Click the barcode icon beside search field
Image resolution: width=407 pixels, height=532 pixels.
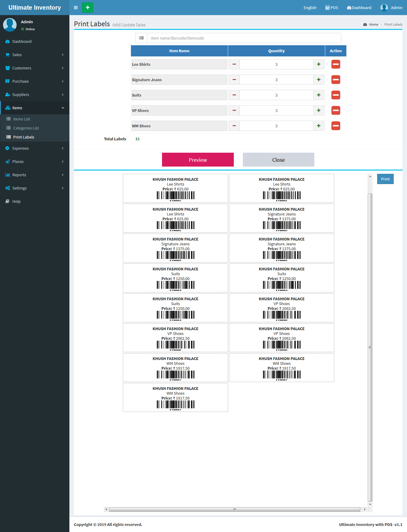[141, 38]
